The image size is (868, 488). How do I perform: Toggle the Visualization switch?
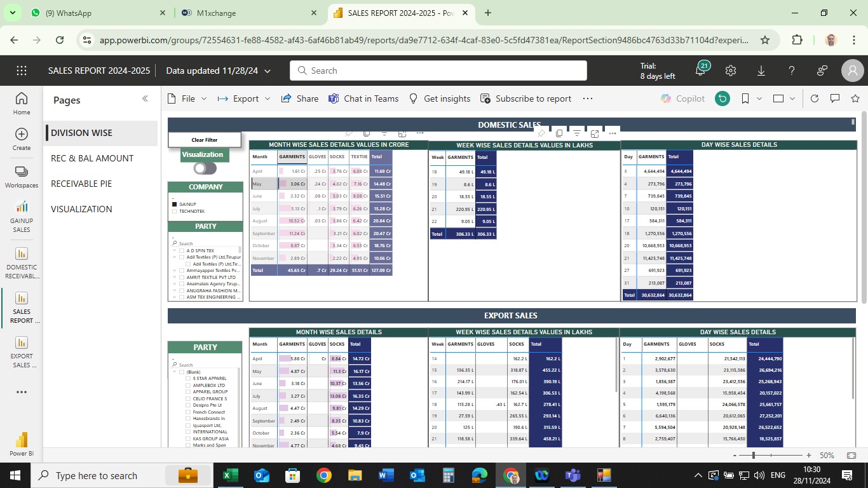pos(205,168)
